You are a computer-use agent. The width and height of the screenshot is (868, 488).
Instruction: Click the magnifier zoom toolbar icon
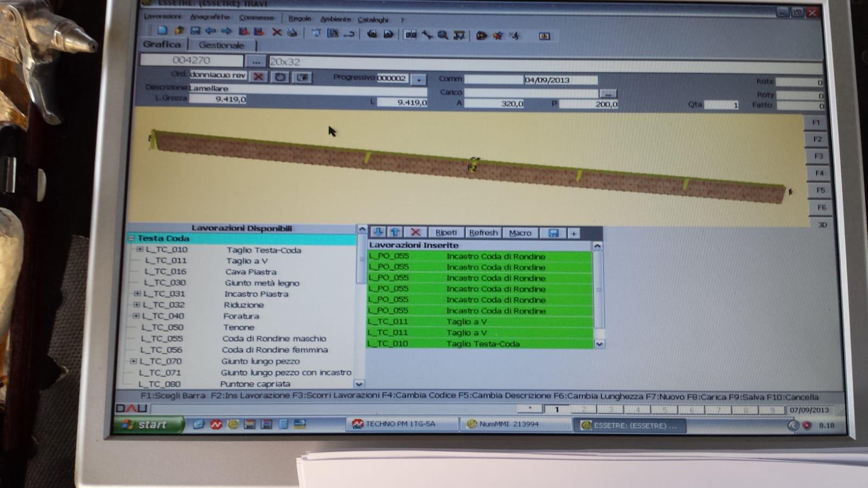443,35
